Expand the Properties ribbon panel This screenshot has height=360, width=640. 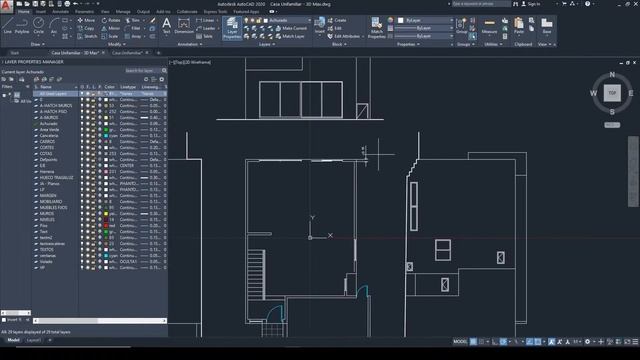pyautogui.click(x=408, y=44)
